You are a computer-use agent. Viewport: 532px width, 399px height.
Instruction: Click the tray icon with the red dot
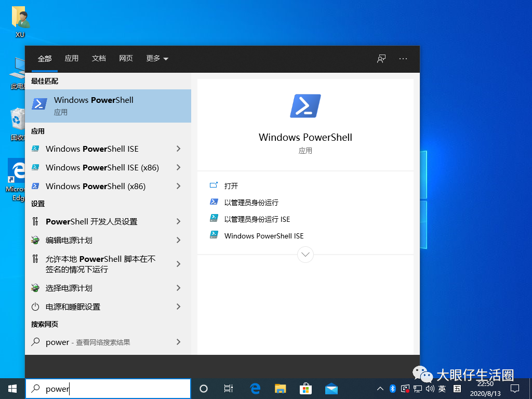pyautogui.click(x=405, y=389)
